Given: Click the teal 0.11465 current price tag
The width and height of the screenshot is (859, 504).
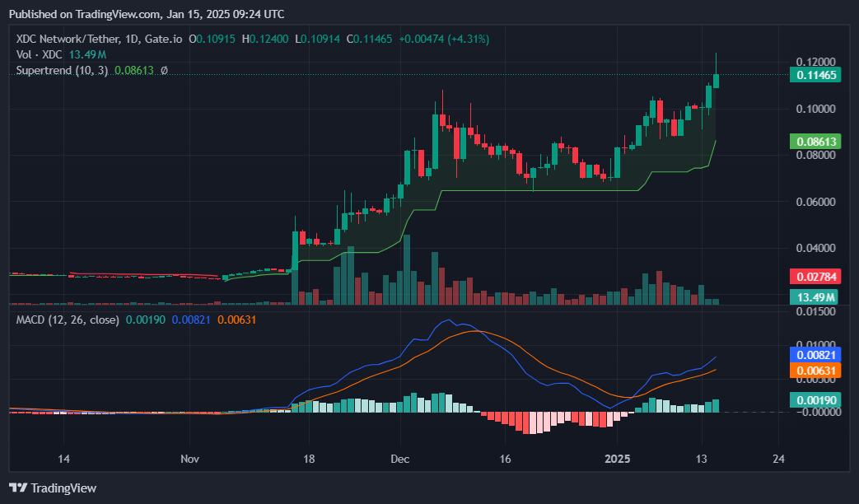Looking at the screenshot, I should tap(815, 75).
